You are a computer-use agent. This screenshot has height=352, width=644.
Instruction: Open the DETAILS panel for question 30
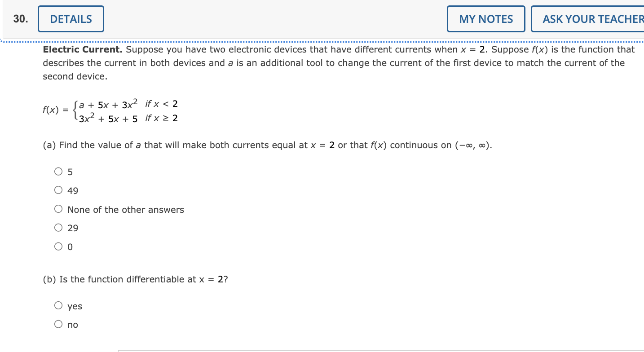[71, 18]
